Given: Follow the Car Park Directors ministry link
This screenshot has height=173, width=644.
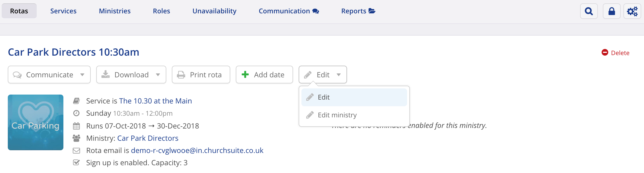Looking at the screenshot, I should (148, 138).
